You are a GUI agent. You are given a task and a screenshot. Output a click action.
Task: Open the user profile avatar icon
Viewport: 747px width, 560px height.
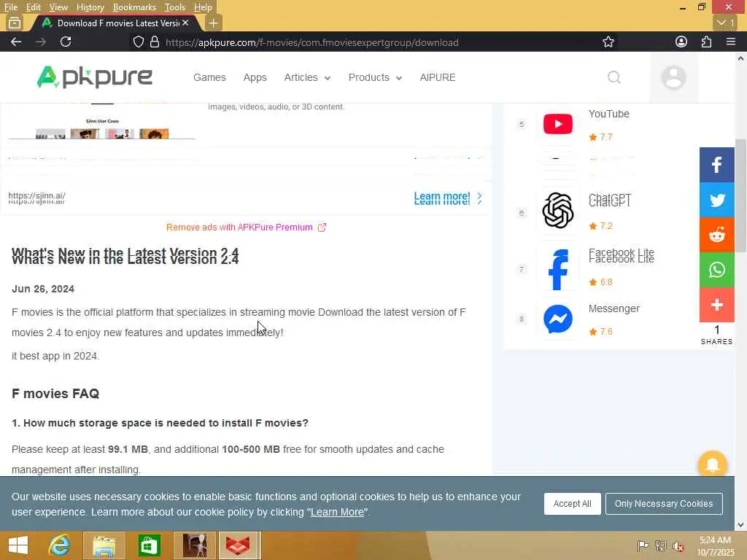[x=673, y=77]
